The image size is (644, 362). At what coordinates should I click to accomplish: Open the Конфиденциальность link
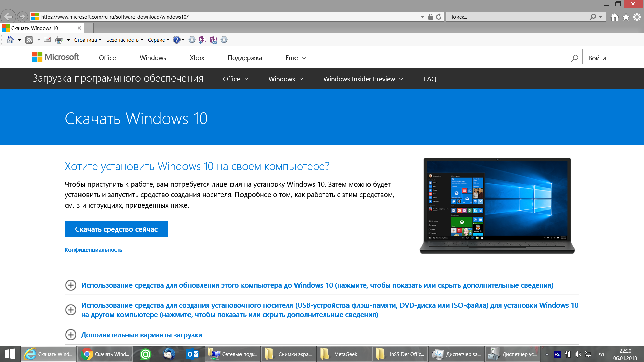pos(93,250)
